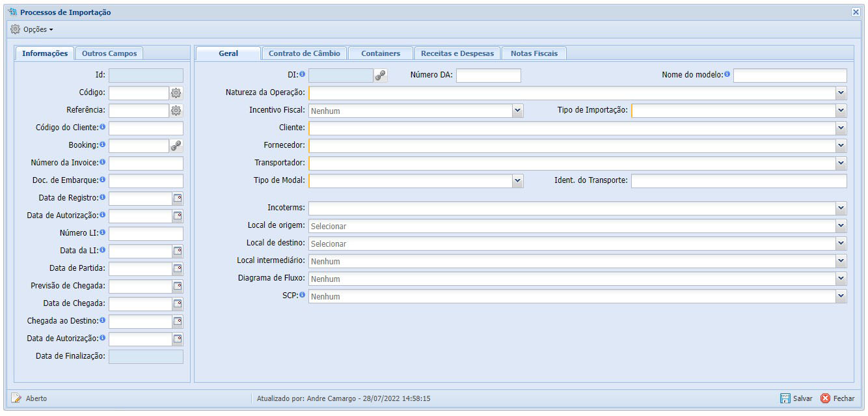Open calendar picker for Chegada ao Destino

pos(178,322)
